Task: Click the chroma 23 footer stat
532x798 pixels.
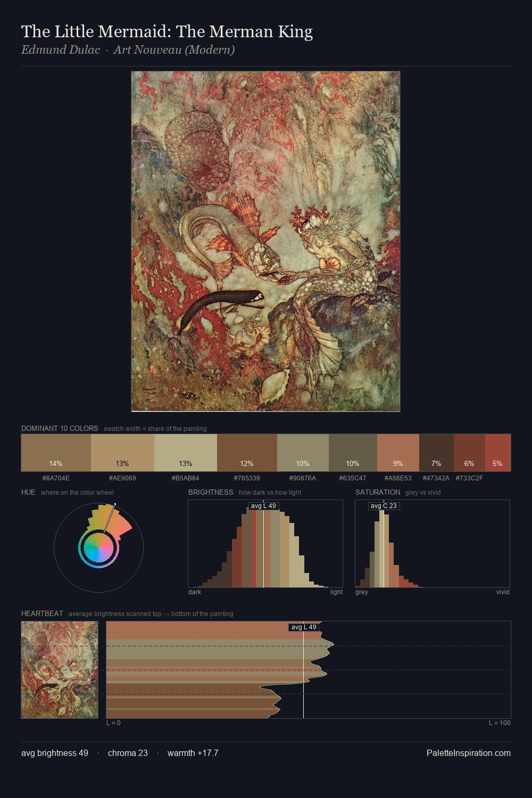Action: [128, 753]
